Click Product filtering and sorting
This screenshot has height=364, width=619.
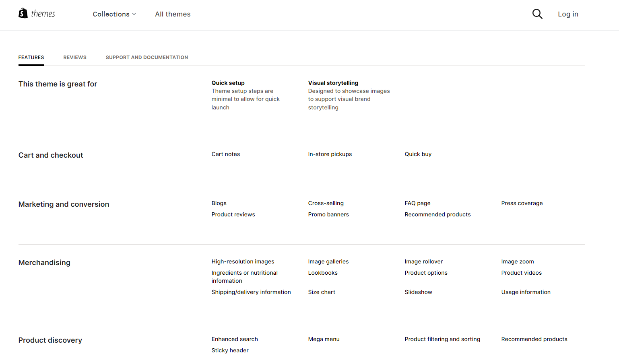[443, 339]
